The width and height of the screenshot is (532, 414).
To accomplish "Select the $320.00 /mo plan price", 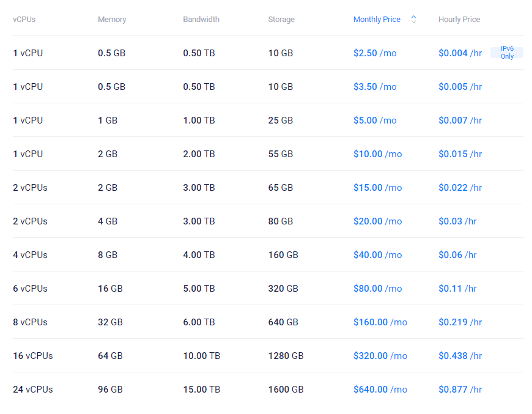I will pos(380,356).
